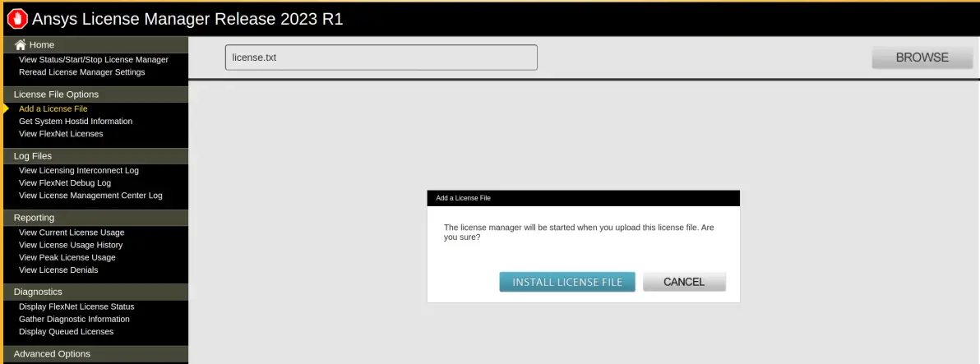Select Display FlexNet License Status
Screen dimensions: 980x364
click(x=77, y=306)
